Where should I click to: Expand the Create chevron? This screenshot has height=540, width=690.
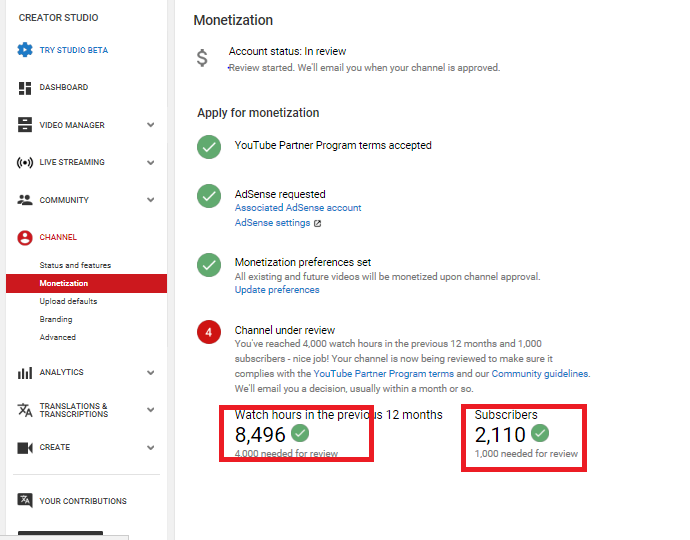click(x=150, y=448)
